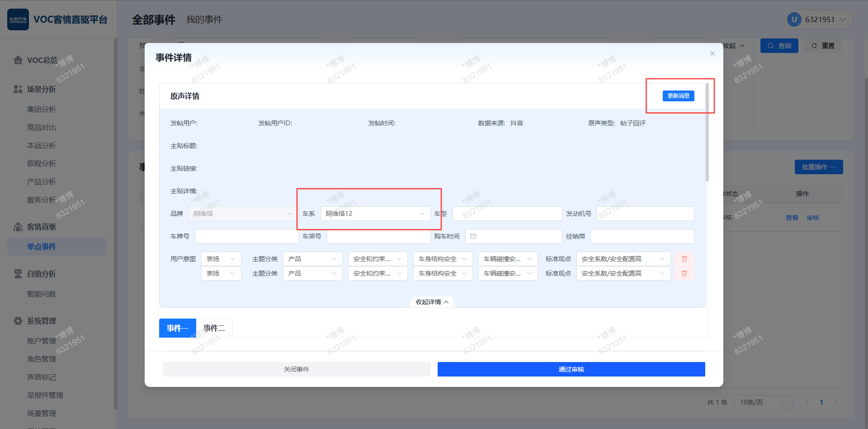This screenshot has width=868, height=429.
Task: Open the 车系 dropdown showing 阿维塔12
Action: click(x=375, y=214)
